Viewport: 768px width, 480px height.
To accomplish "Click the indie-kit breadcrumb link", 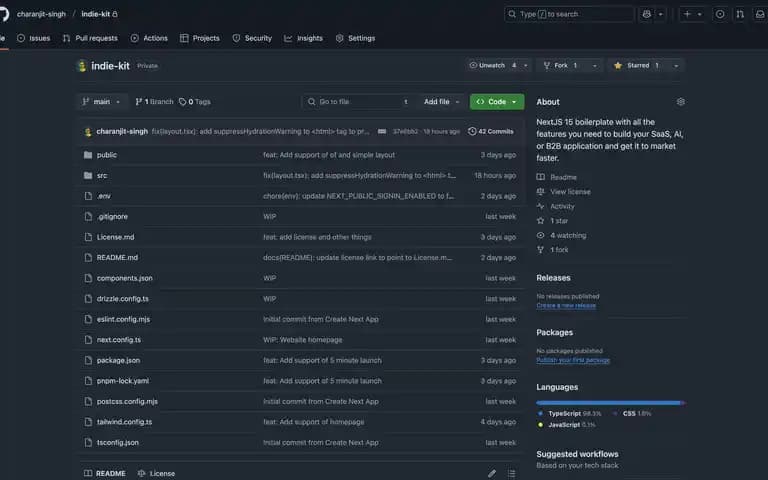I will pos(96,14).
